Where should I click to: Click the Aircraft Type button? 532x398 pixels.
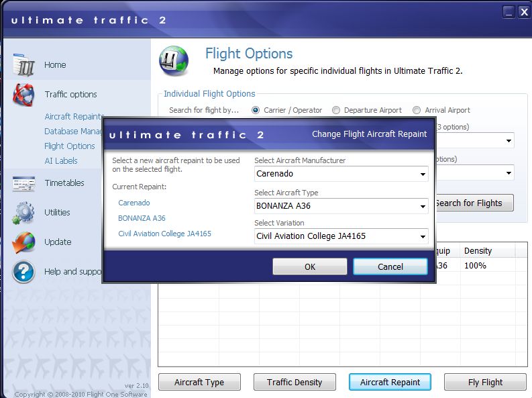tap(199, 382)
